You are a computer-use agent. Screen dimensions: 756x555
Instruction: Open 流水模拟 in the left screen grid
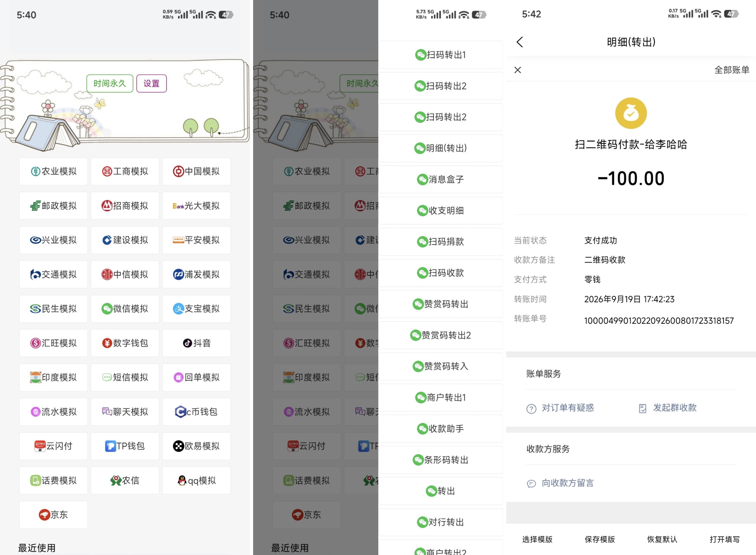tap(53, 412)
